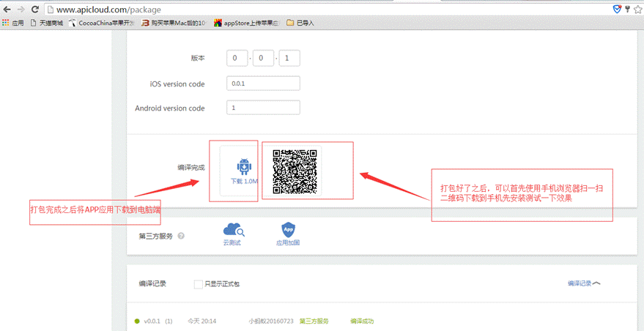Collapse the 编译记录 expander on the right

click(584, 283)
